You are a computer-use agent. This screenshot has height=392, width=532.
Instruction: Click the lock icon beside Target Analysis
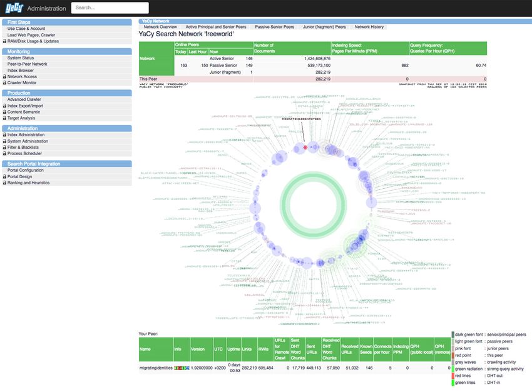(x=4, y=118)
